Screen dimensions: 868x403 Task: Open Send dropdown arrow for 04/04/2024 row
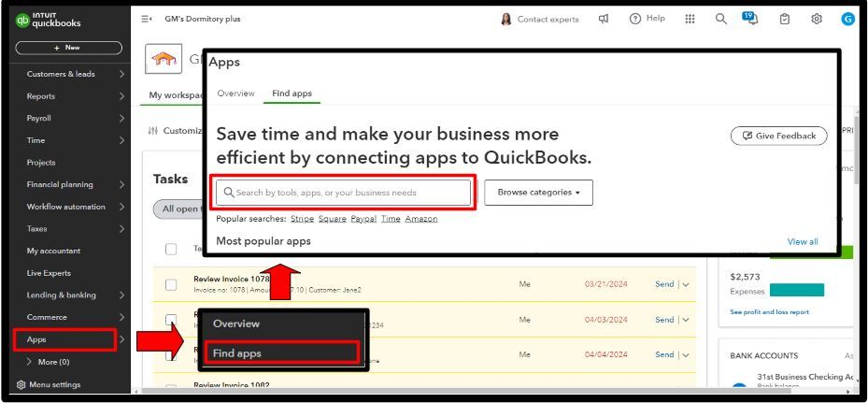pyautogui.click(x=686, y=354)
